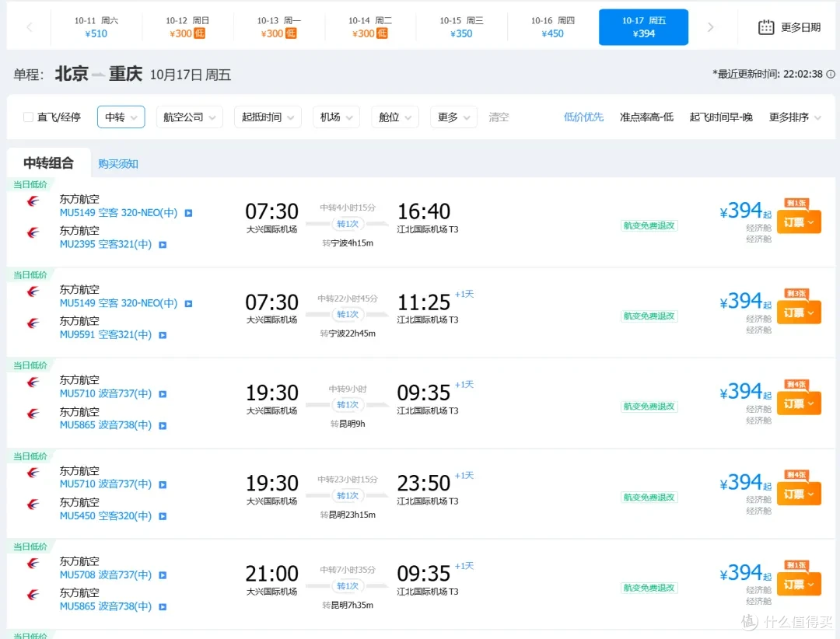Click 转1次 badge for 昆明 7h35m transfer

coord(348,586)
